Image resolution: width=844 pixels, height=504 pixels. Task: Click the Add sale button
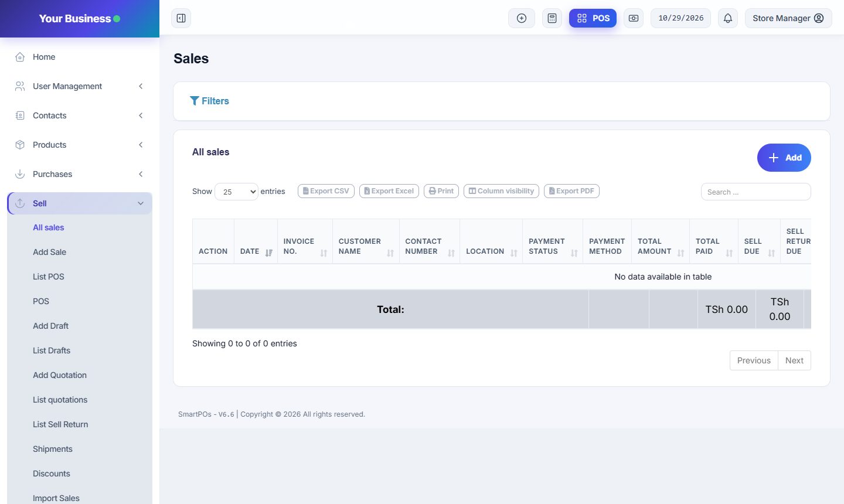click(x=784, y=158)
